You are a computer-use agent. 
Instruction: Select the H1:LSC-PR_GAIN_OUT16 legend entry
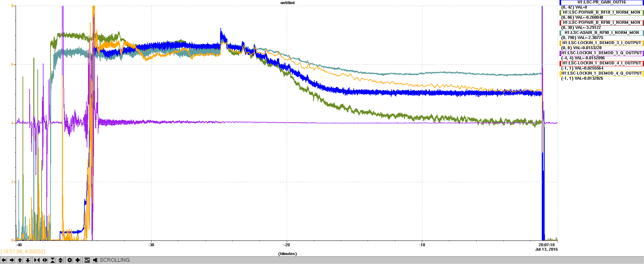[601, 3]
